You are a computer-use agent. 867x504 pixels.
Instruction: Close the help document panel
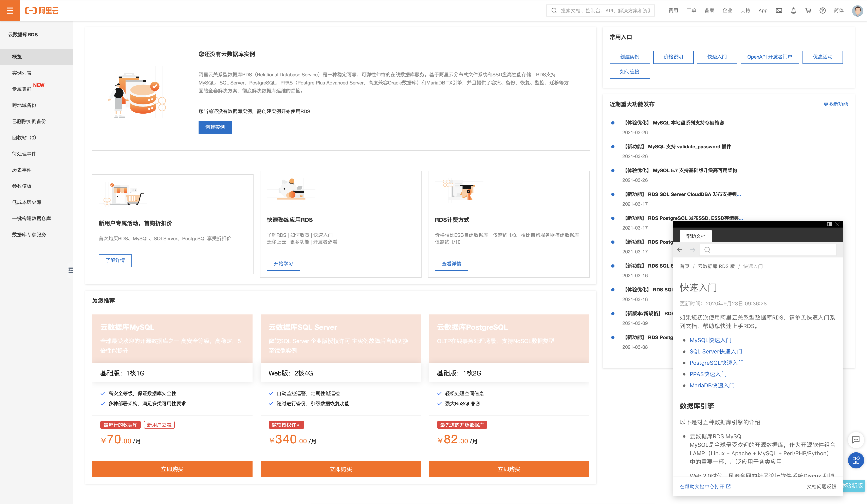point(837,224)
